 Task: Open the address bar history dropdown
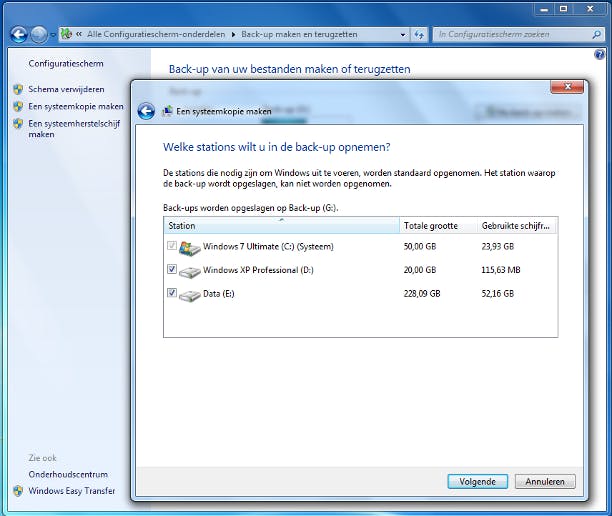(403, 35)
